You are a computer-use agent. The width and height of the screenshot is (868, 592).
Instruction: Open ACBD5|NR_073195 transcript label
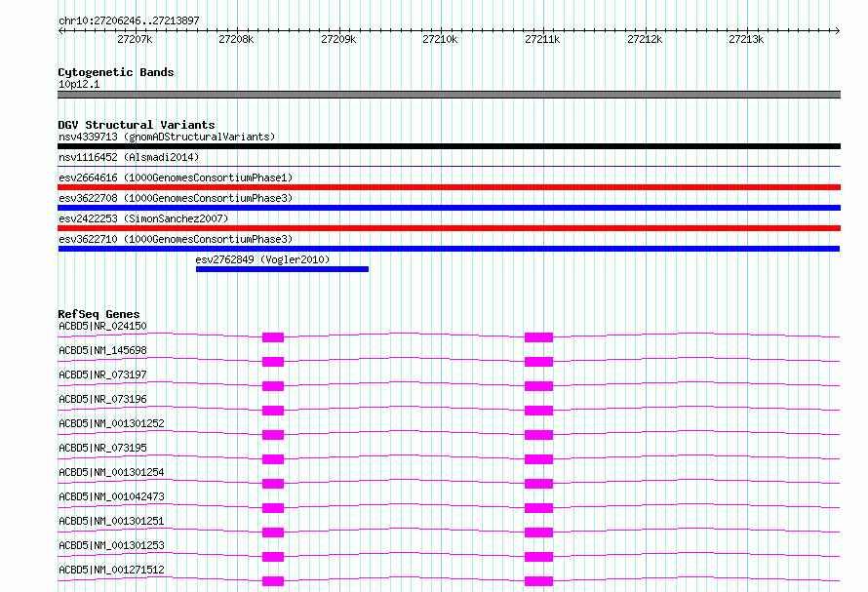point(102,448)
